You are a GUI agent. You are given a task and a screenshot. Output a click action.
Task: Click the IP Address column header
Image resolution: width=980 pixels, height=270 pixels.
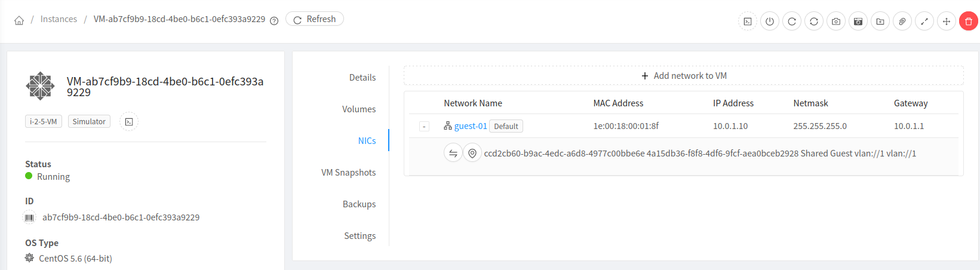733,103
